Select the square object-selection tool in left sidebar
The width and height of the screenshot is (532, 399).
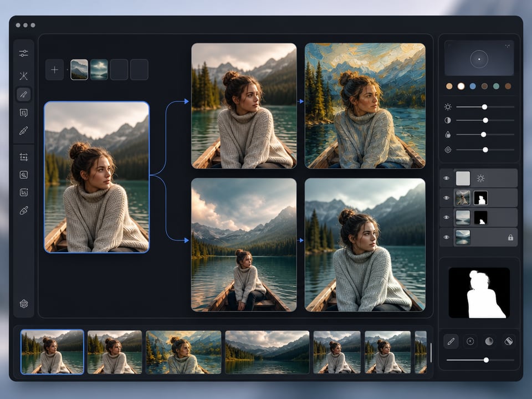click(x=23, y=112)
